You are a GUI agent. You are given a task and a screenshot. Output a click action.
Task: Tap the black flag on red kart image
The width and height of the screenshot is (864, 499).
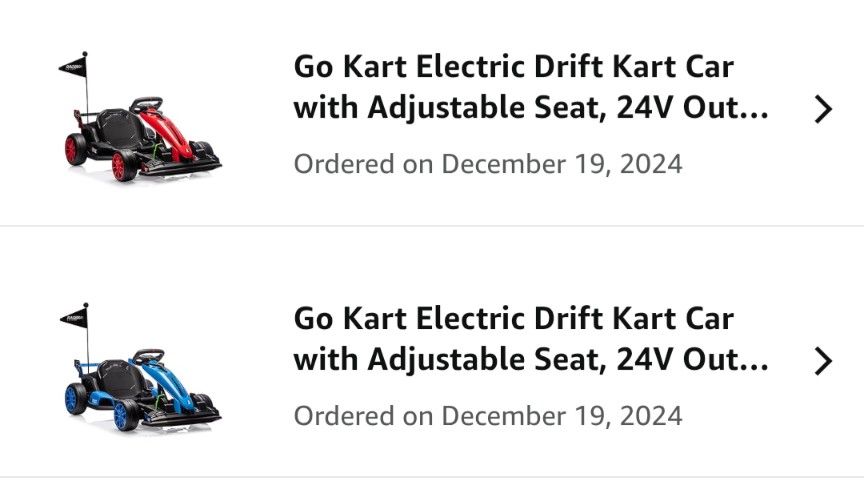[x=73, y=67]
